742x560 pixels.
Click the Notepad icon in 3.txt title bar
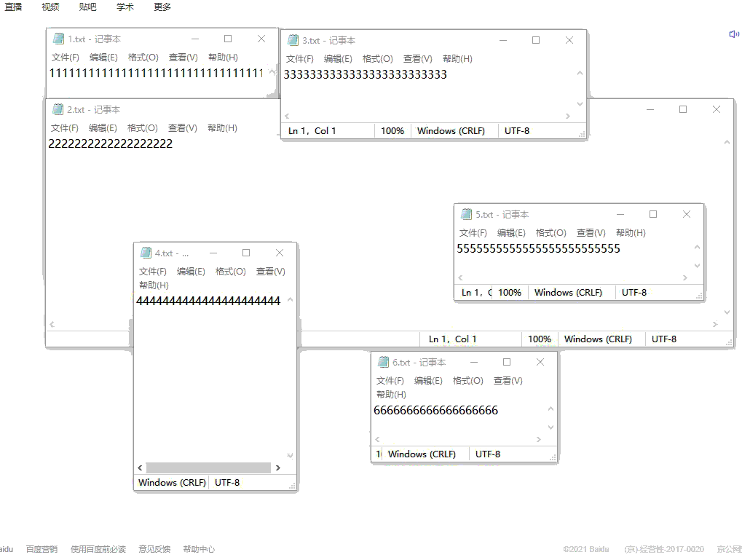pos(293,40)
